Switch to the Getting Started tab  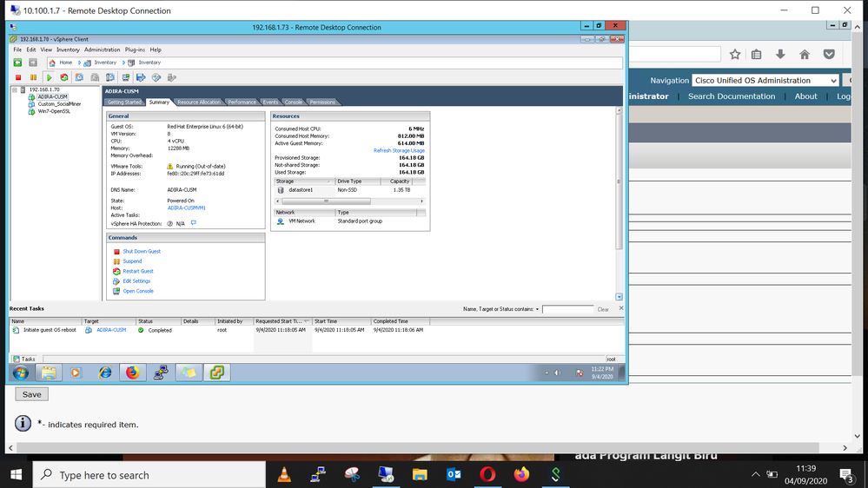click(124, 102)
